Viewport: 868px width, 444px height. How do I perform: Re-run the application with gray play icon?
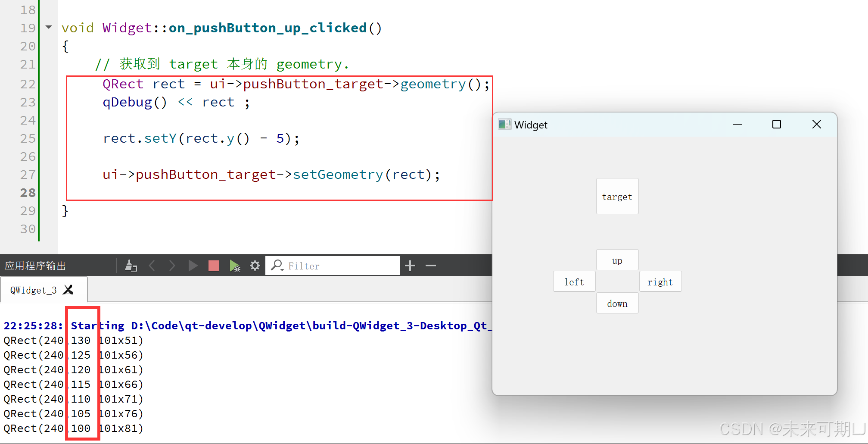pos(193,266)
